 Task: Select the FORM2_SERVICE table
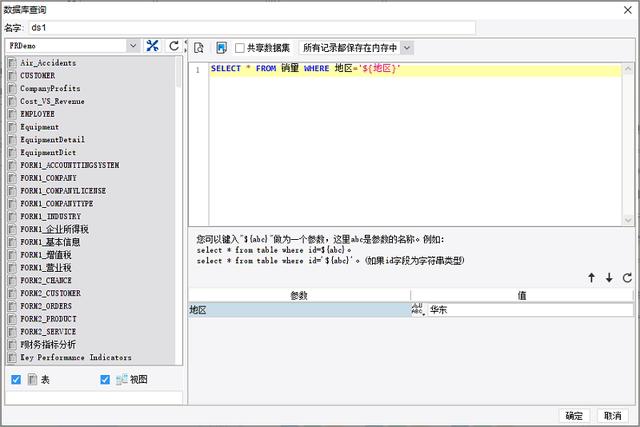tap(48, 331)
